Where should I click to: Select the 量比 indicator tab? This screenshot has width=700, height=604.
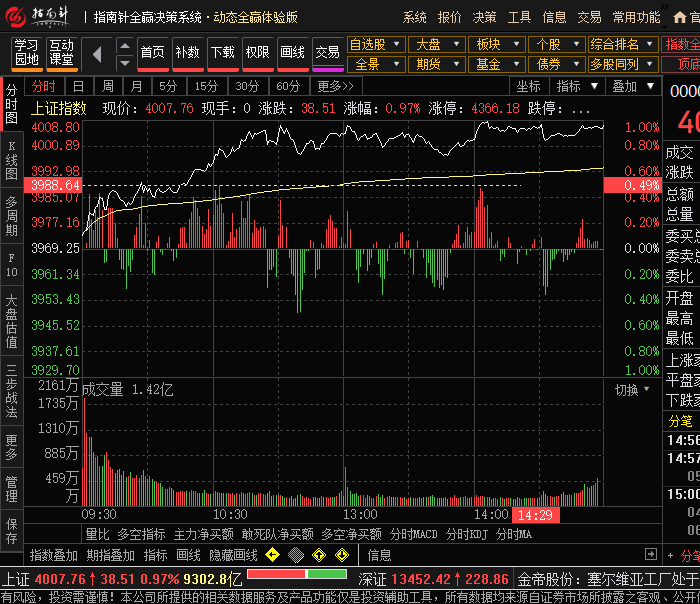point(97,534)
